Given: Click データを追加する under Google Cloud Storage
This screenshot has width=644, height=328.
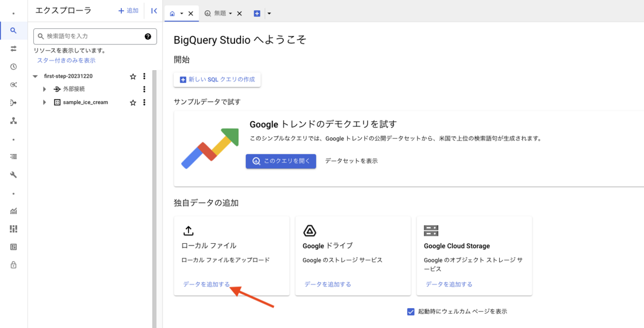Looking at the screenshot, I should [449, 284].
